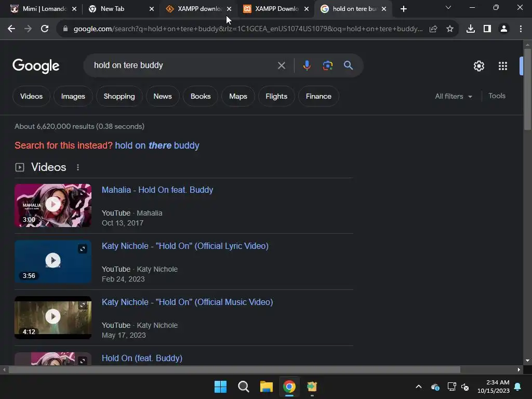Submit search with magnifier icon
The width and height of the screenshot is (532, 399).
(348, 65)
